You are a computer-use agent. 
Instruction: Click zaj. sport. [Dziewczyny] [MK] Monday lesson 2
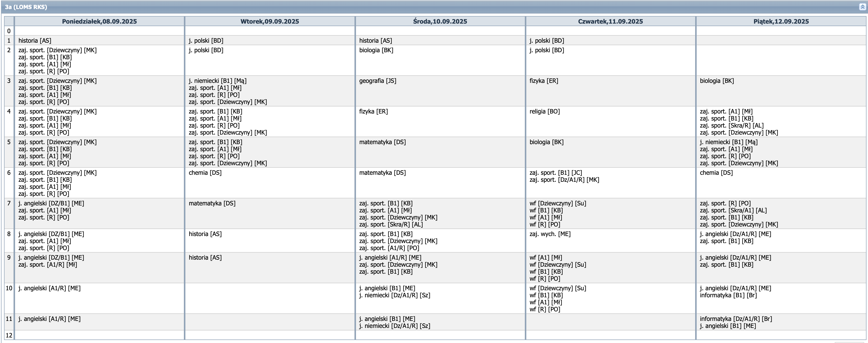57,50
